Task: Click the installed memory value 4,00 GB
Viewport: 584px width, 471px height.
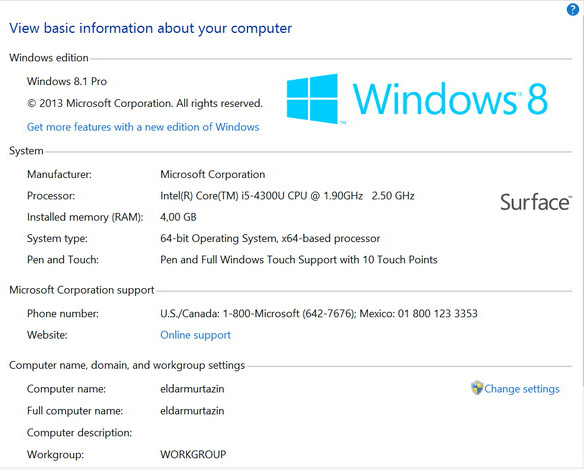Action: click(x=178, y=217)
